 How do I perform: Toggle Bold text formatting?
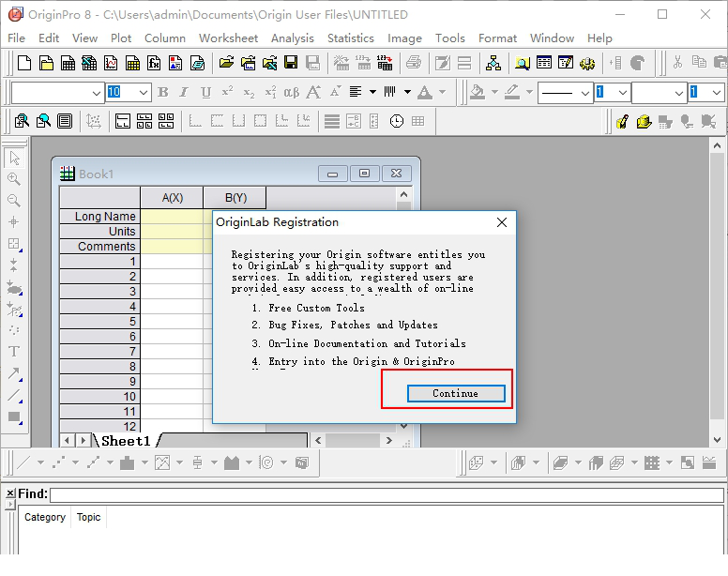pos(163,92)
